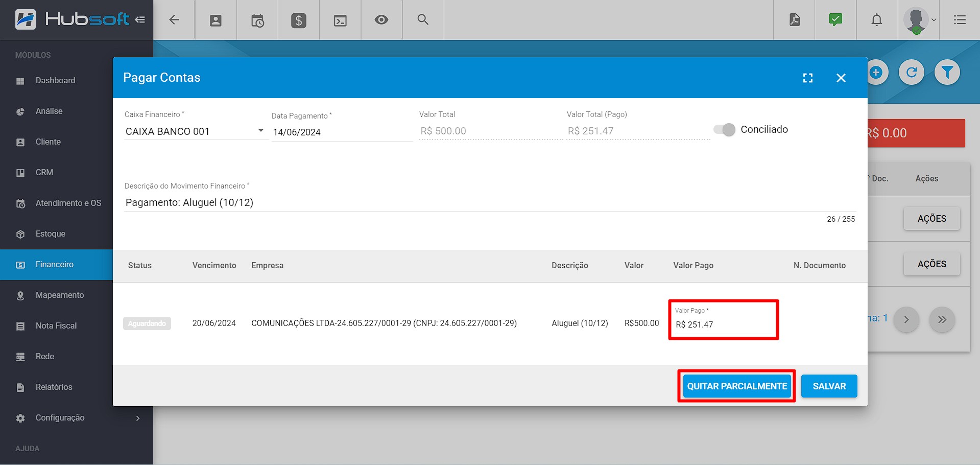Image resolution: width=980 pixels, height=465 pixels.
Task: Click the back arrow in top toolbar
Action: click(174, 20)
